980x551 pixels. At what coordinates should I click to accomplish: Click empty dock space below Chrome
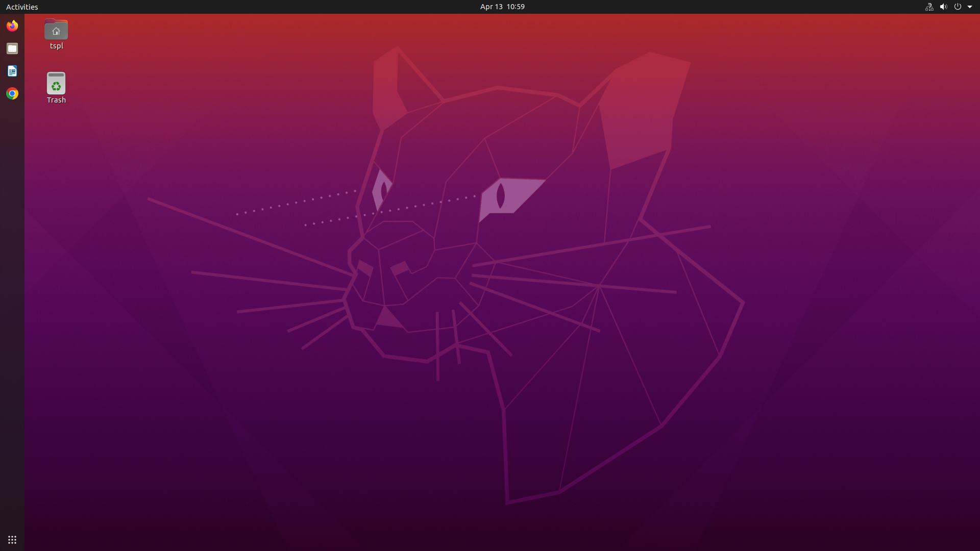pos(12,306)
